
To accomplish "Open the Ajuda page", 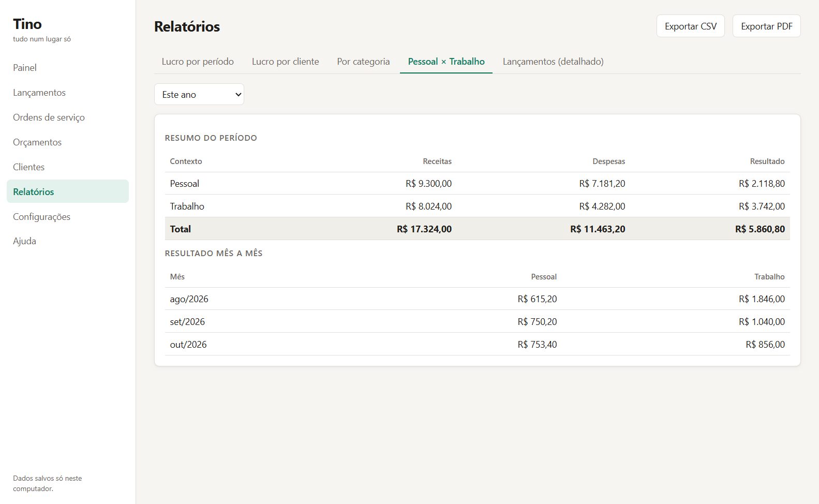I will (x=67, y=241).
